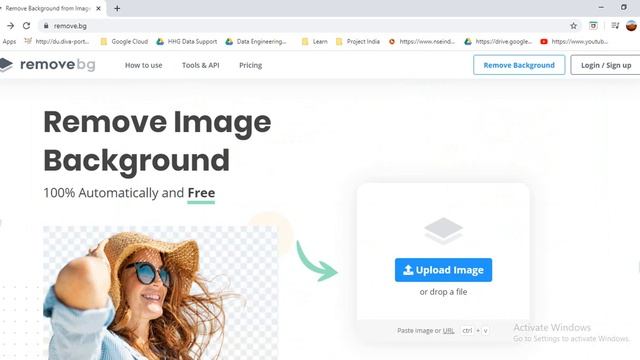This screenshot has height=360, width=640.
Task: Open the drive.google bookmark
Action: coord(498,42)
